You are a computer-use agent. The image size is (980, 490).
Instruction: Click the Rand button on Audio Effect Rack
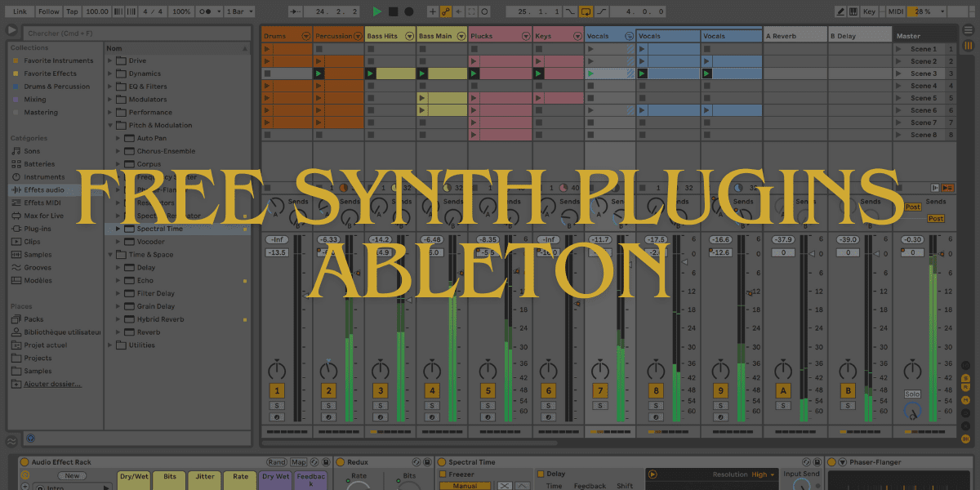tap(277, 462)
